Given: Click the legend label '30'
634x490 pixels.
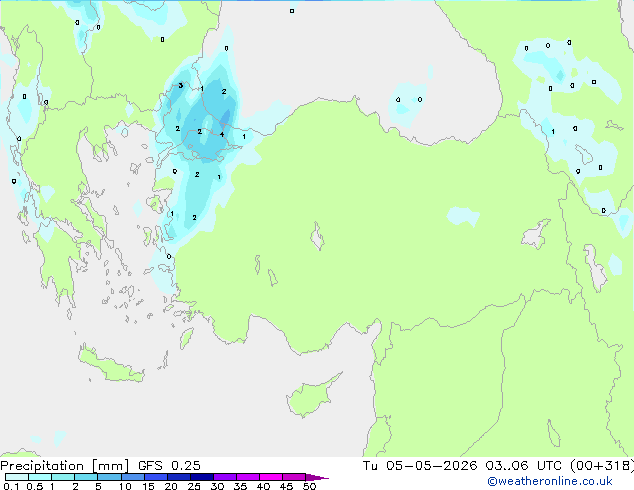Looking at the screenshot, I should point(217,486).
